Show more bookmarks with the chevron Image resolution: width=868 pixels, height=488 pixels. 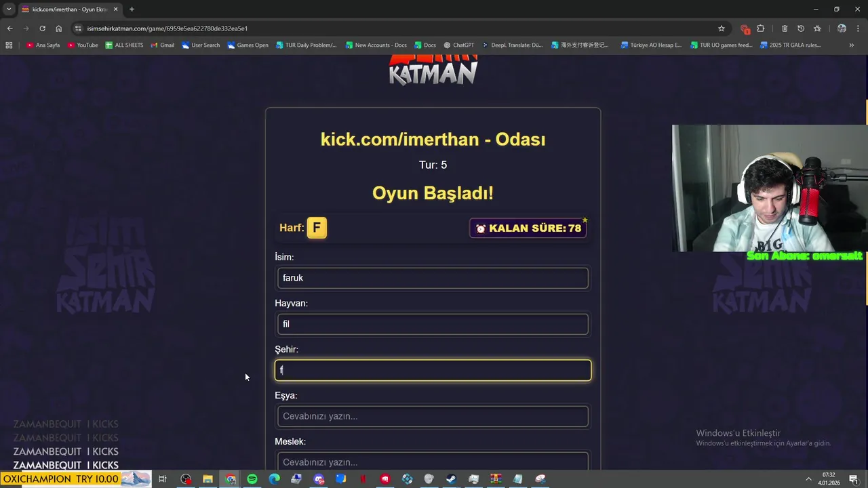[852, 45]
